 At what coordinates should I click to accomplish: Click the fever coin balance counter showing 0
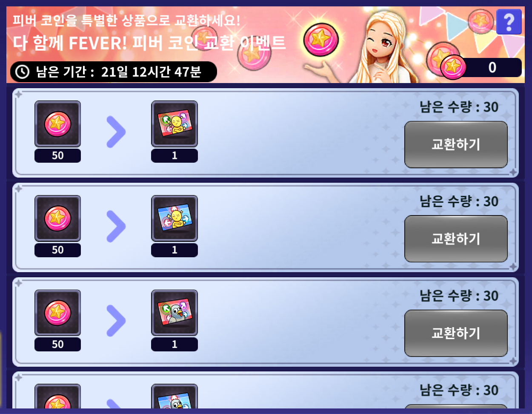point(481,67)
